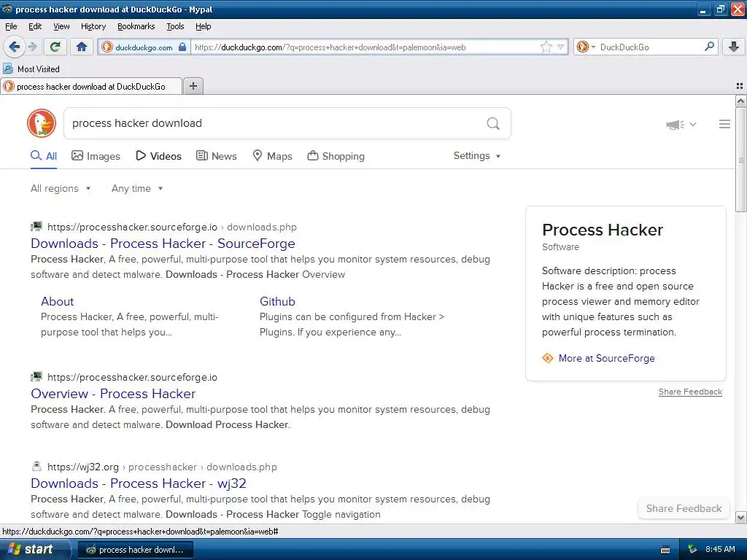Screen dimensions: 747x560
Task: Click the Mypal taskbar window button
Action: pyautogui.click(x=135, y=550)
